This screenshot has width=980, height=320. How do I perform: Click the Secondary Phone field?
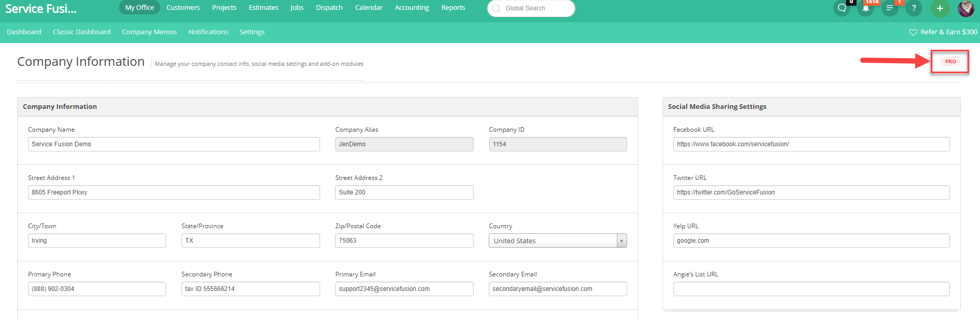point(251,289)
